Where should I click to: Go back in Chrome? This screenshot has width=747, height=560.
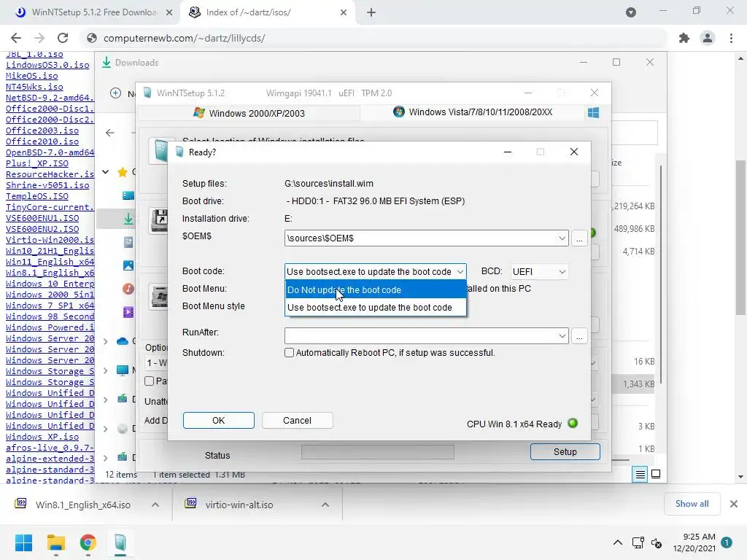(16, 38)
